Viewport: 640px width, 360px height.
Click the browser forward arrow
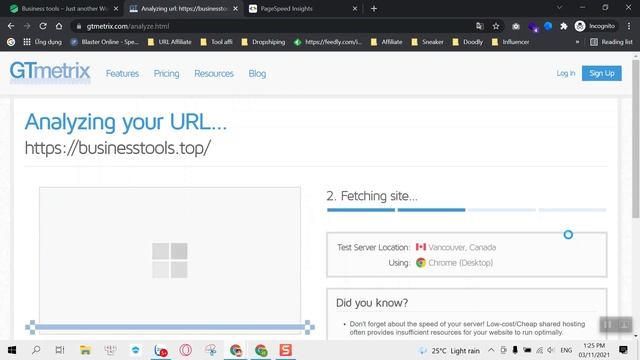point(27,26)
